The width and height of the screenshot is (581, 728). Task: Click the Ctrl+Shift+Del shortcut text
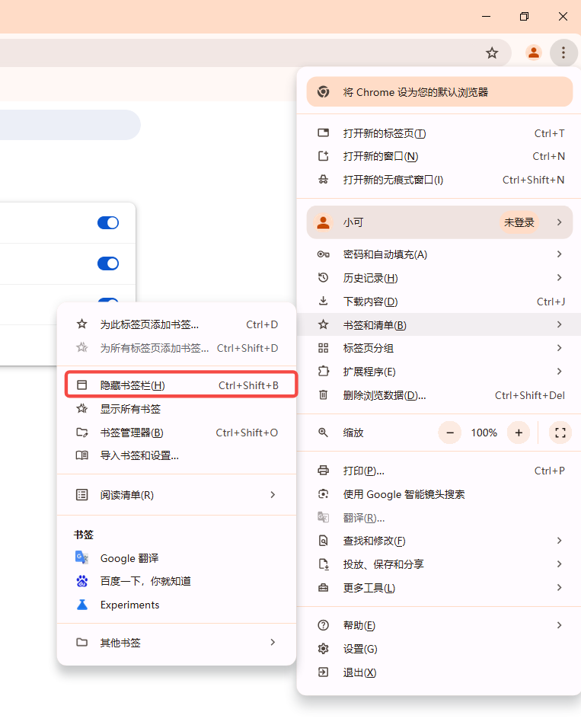[x=530, y=395]
